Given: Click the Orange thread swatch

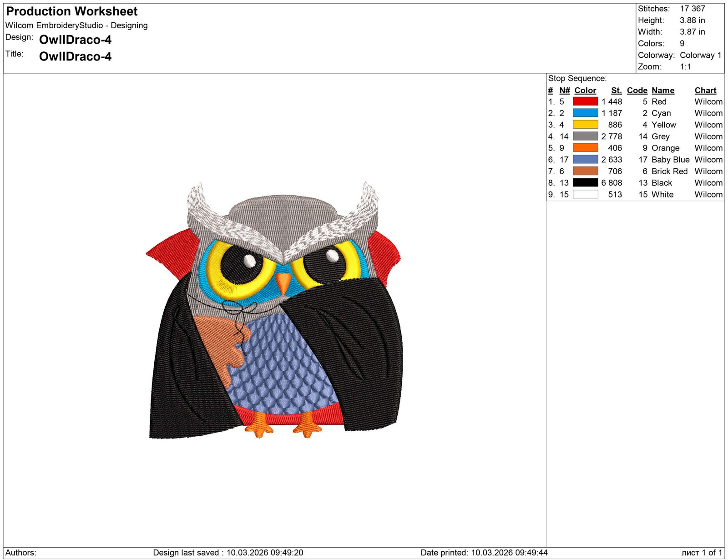Looking at the screenshot, I should (x=585, y=148).
